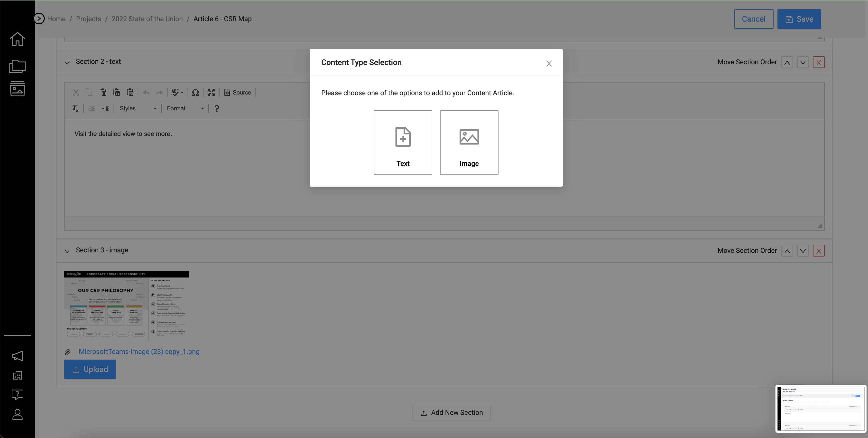The width and height of the screenshot is (868, 438).
Task: Click the CSR philosophy image thumbnail
Action: (126, 305)
